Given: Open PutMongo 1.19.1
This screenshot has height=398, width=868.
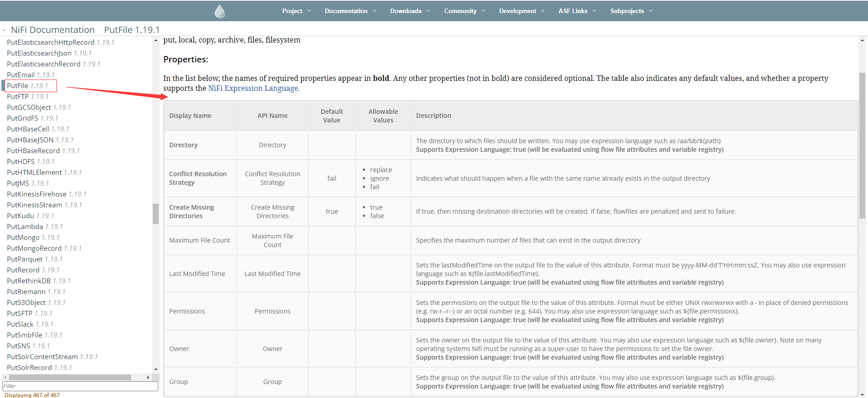Looking at the screenshot, I should tap(33, 238).
